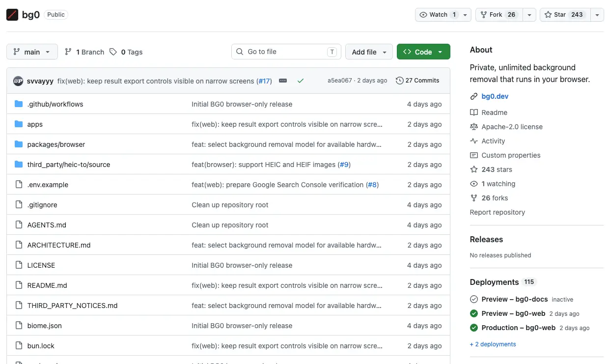Viewport: 609px width, 364px height.
Task: Open the ARCHITECTURE.md file name
Action: [59, 245]
